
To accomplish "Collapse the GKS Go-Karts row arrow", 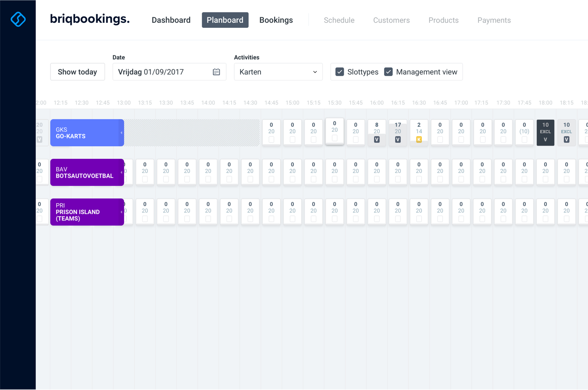I will pos(121,133).
